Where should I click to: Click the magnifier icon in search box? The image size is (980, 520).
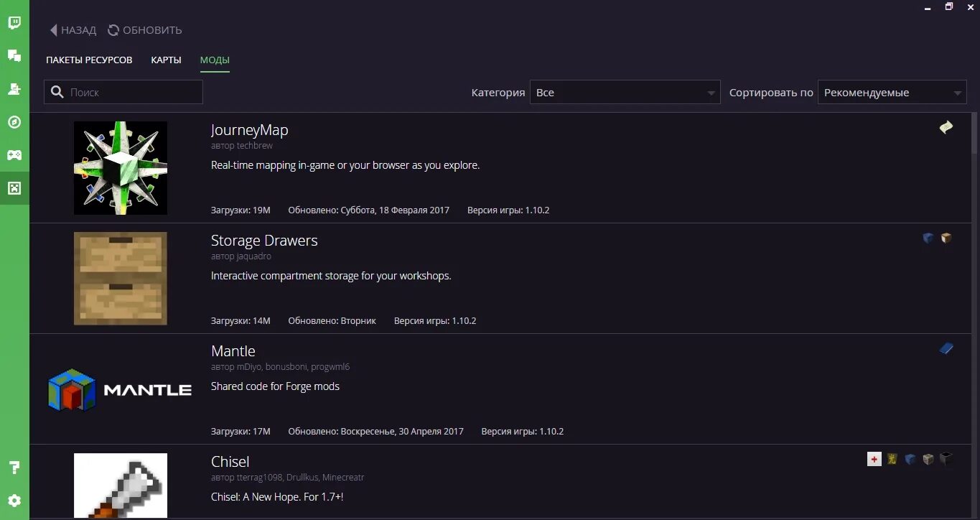click(x=58, y=92)
